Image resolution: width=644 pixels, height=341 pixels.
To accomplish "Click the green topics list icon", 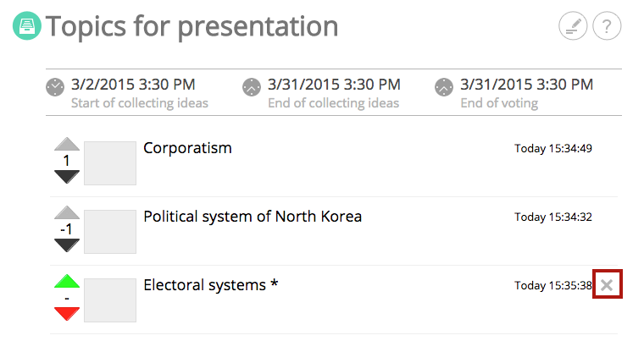I will (27, 25).
